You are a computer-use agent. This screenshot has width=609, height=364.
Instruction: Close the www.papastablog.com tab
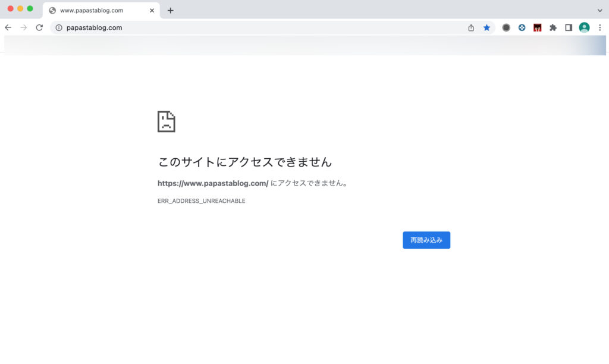pos(152,10)
